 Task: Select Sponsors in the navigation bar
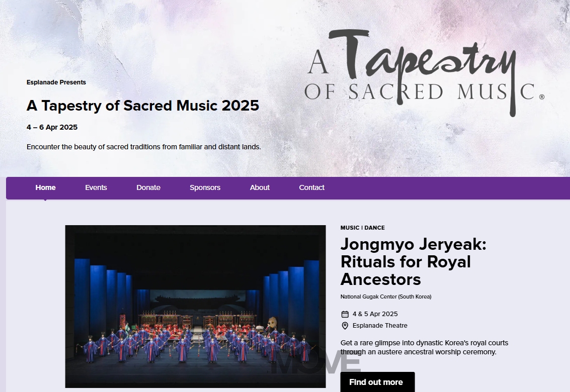tap(205, 188)
